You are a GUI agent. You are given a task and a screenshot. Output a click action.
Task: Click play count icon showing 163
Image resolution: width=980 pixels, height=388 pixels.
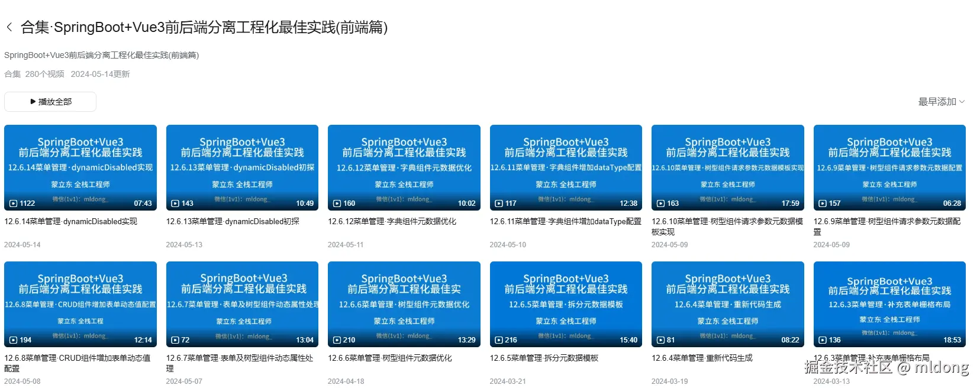coord(660,203)
